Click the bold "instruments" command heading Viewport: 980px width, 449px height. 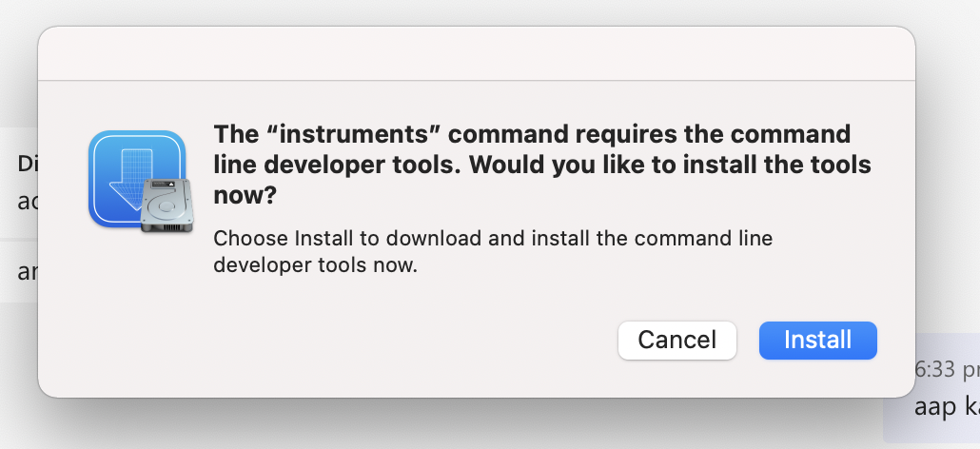(531, 133)
